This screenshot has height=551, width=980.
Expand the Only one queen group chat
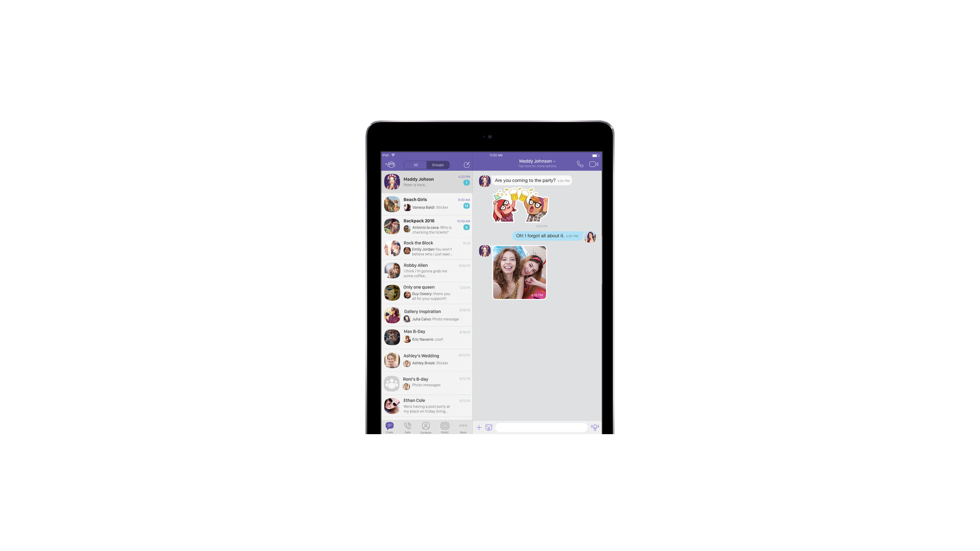click(x=427, y=293)
